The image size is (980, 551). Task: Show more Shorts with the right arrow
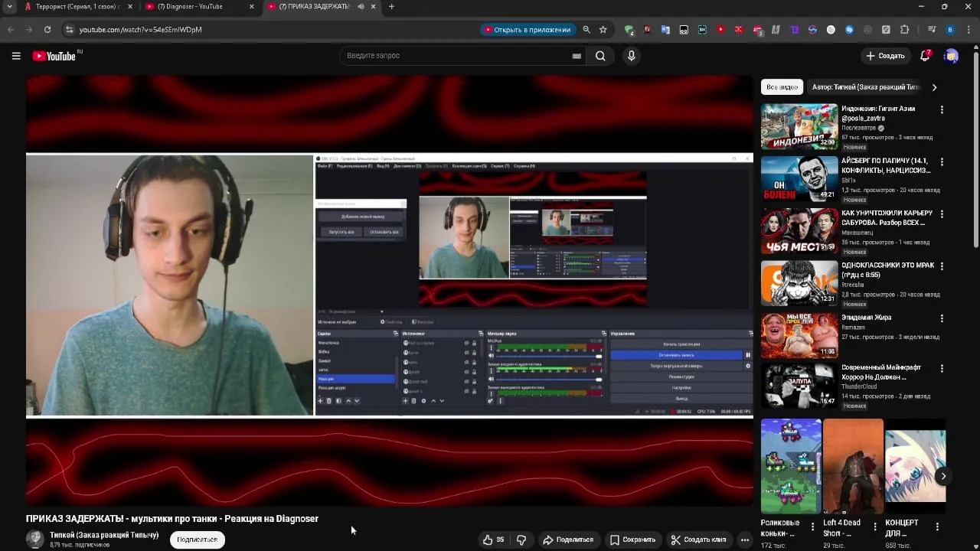(x=943, y=476)
